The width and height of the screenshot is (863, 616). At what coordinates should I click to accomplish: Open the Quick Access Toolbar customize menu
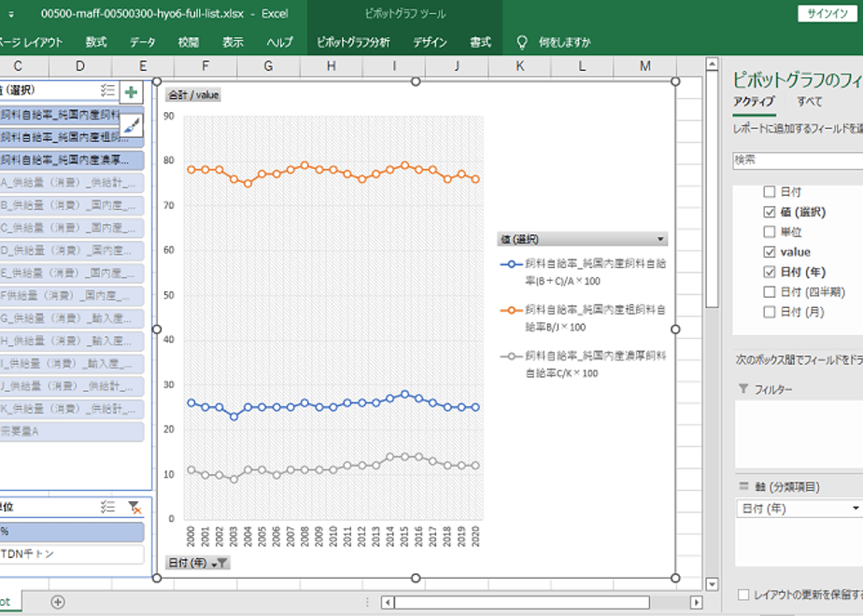(11, 14)
